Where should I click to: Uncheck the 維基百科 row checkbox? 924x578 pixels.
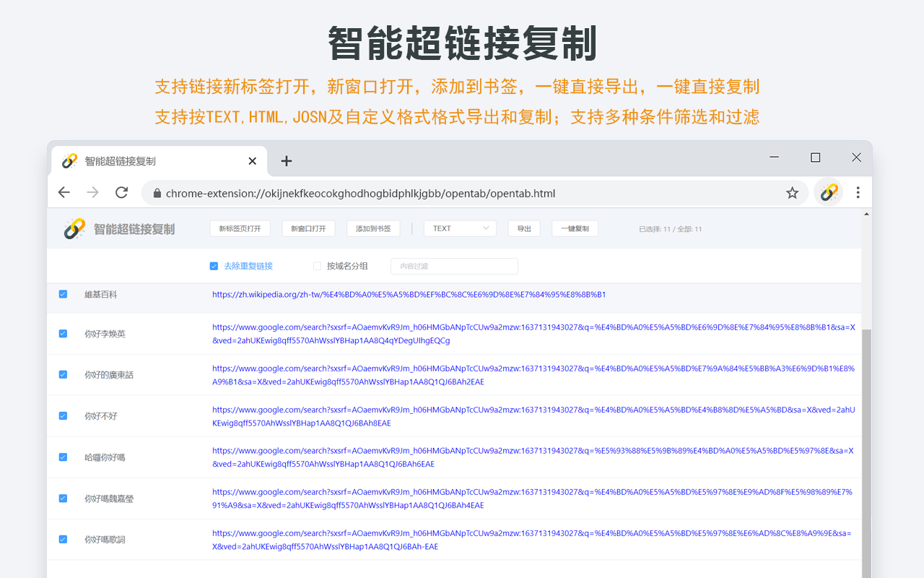[63, 294]
